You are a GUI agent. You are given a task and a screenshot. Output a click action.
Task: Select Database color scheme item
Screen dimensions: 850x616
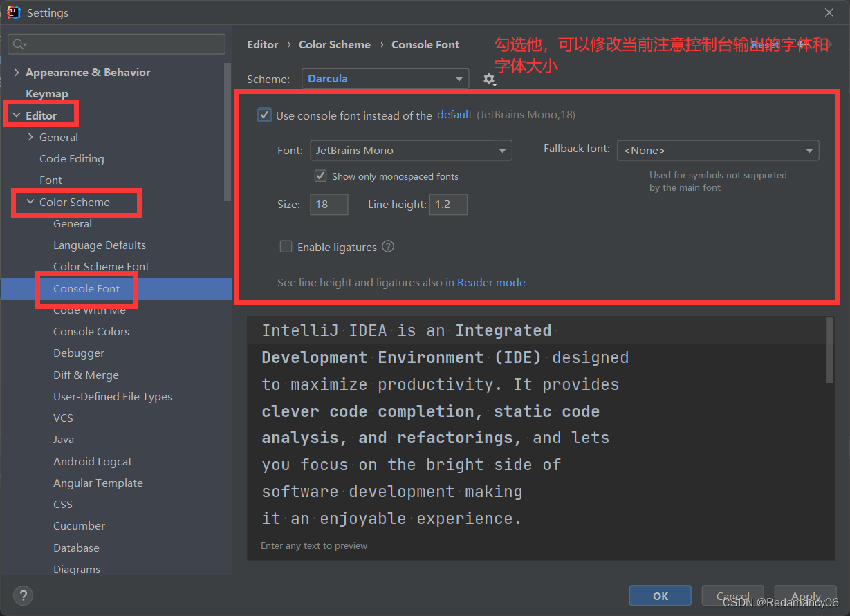76,548
